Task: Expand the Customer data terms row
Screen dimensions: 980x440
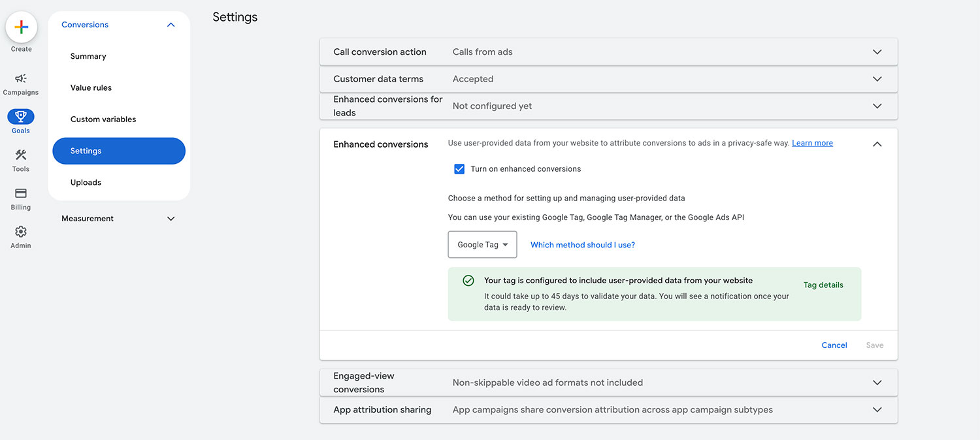Action: click(877, 79)
